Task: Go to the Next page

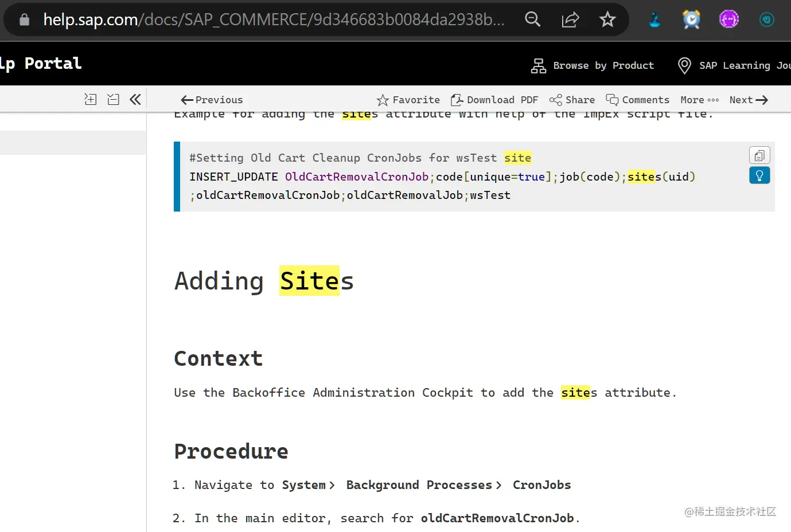Action: pos(749,100)
